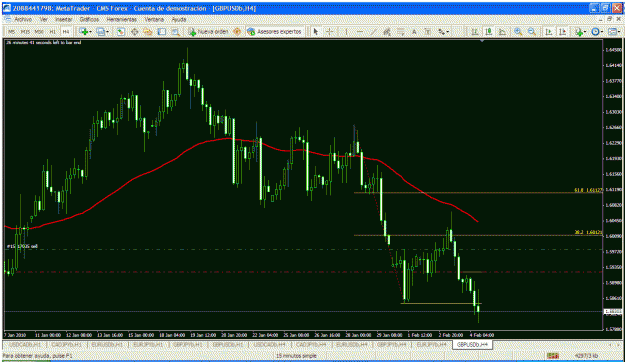Click the sell order label on chart

(x=22, y=246)
